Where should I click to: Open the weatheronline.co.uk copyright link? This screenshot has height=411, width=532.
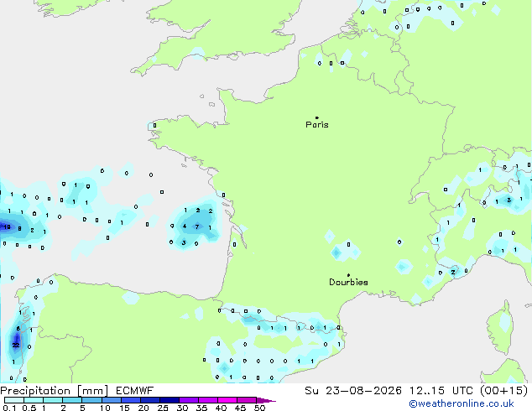click(462, 403)
